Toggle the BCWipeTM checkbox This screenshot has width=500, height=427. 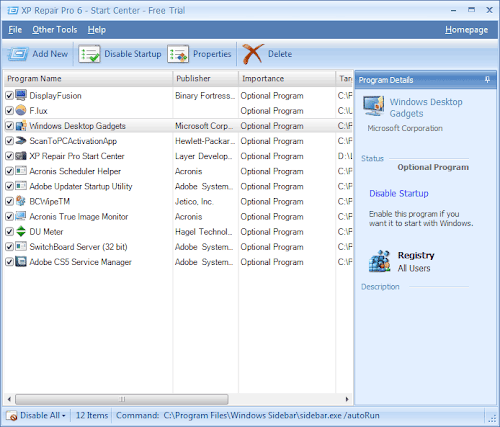(9, 202)
